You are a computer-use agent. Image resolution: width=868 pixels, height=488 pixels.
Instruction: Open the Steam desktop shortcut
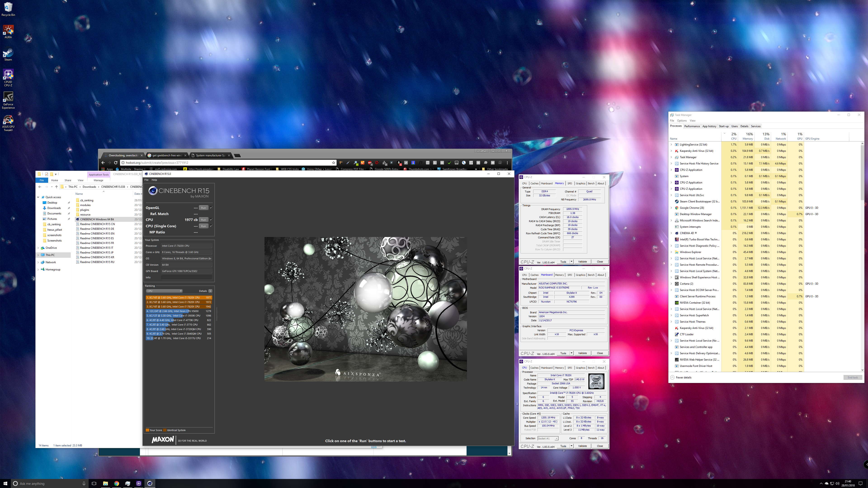click(x=8, y=54)
